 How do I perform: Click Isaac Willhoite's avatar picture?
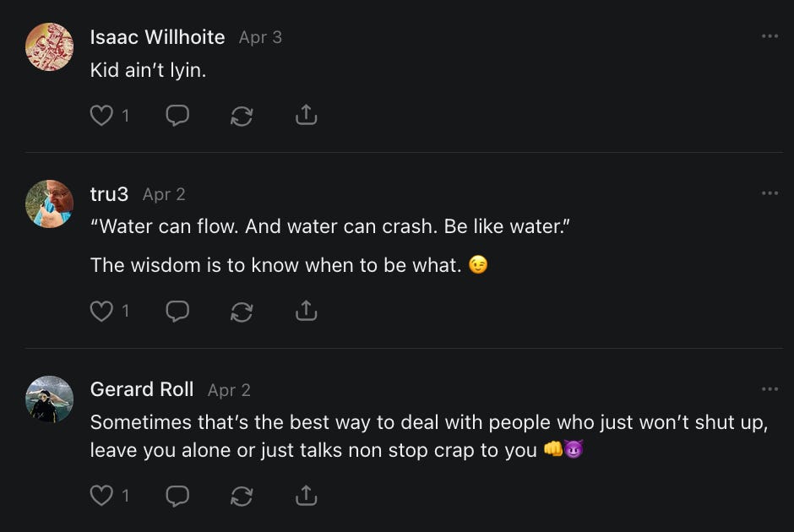pos(49,46)
